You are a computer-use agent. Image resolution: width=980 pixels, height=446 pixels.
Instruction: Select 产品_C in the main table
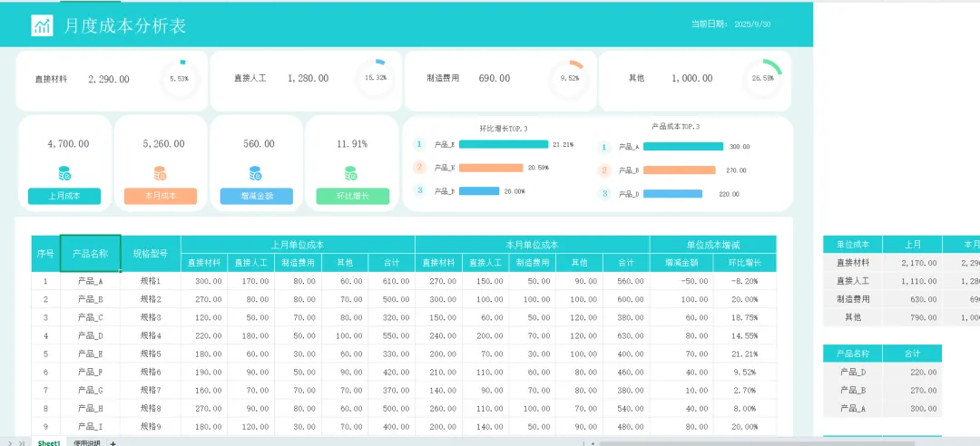tap(91, 317)
